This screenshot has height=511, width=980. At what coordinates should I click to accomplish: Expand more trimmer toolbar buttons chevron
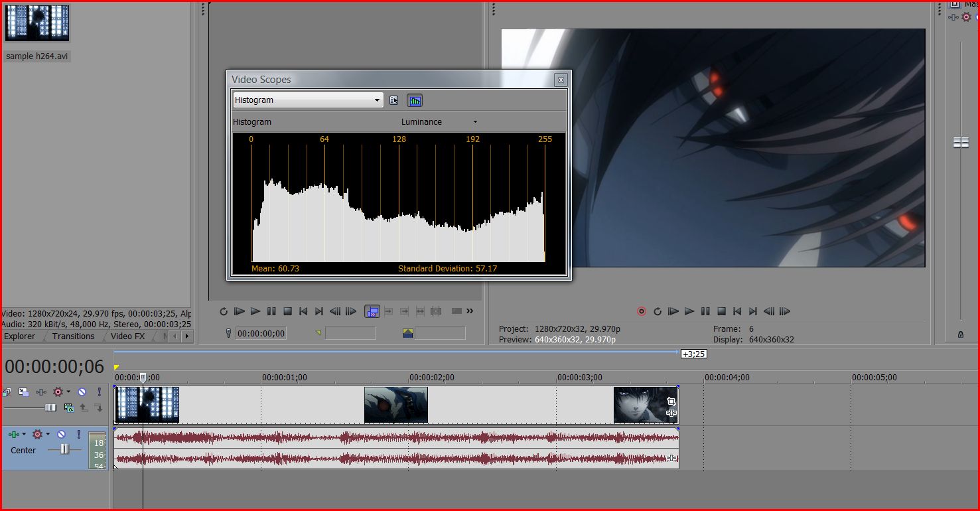[470, 311]
